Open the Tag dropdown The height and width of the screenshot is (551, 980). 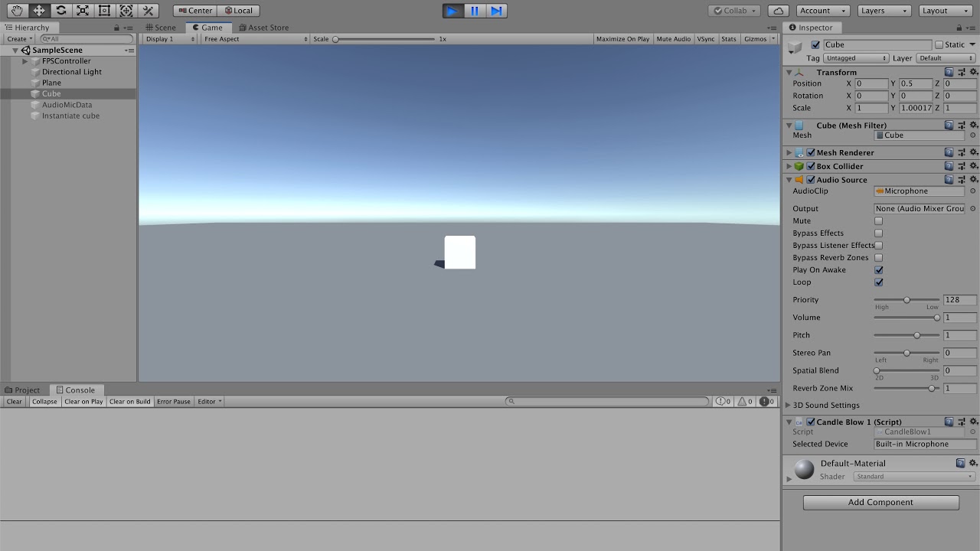[856, 58]
